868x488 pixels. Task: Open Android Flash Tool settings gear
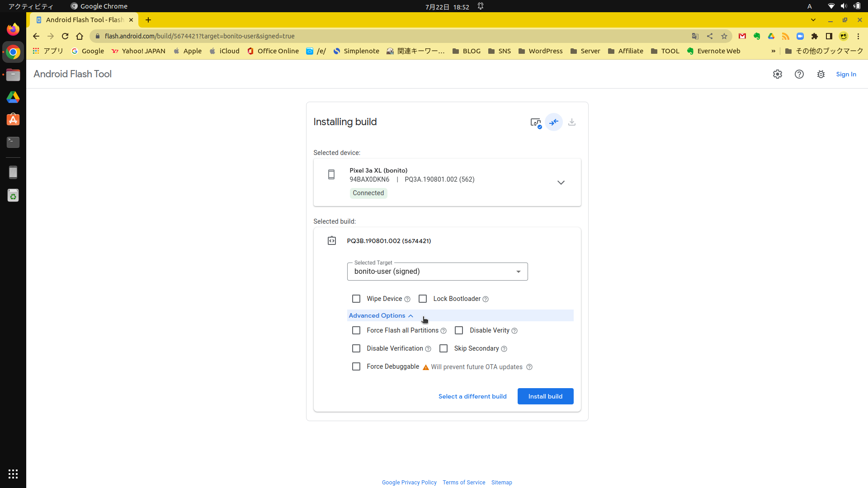[x=777, y=74]
